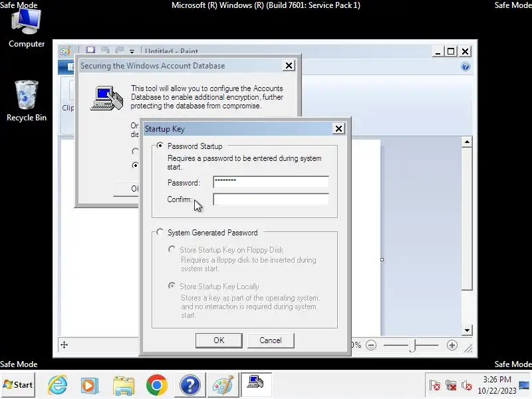Open Help and Support taskbar icon
532x399 pixels.
click(190, 385)
